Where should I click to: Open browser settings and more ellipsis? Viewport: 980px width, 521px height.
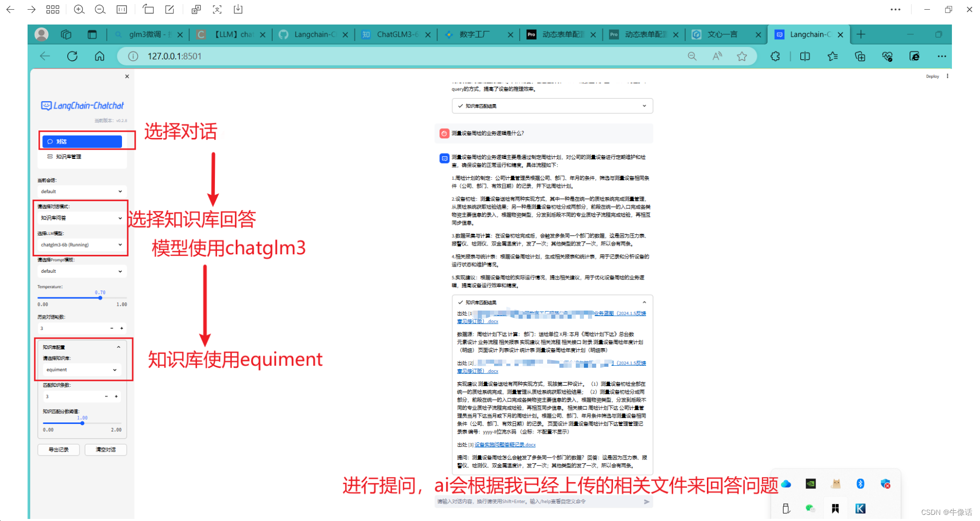coord(942,56)
